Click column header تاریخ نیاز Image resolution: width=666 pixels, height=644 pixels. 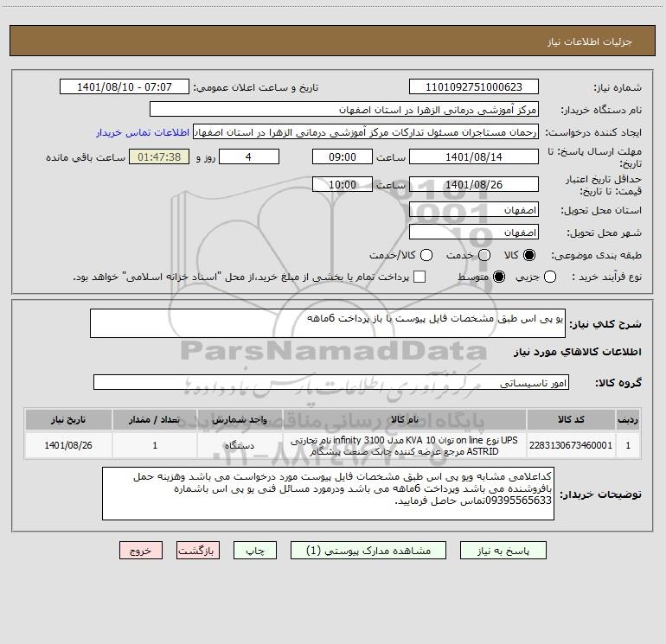tap(68, 419)
